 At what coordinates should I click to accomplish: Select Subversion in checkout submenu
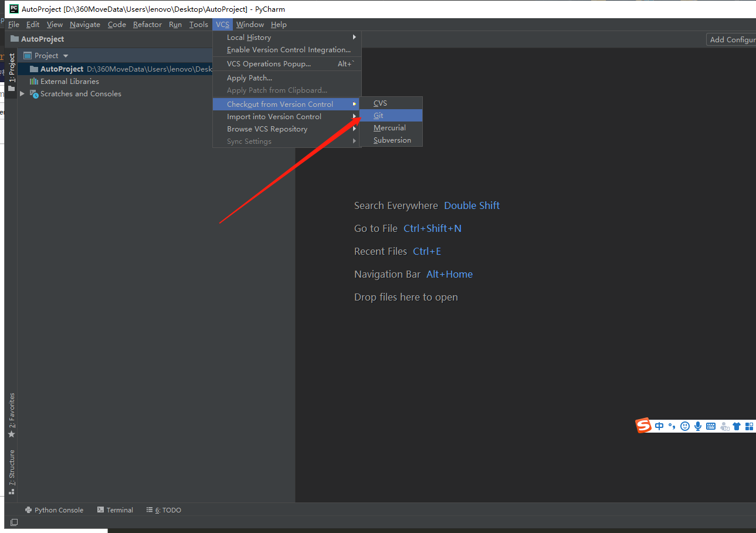(391, 140)
